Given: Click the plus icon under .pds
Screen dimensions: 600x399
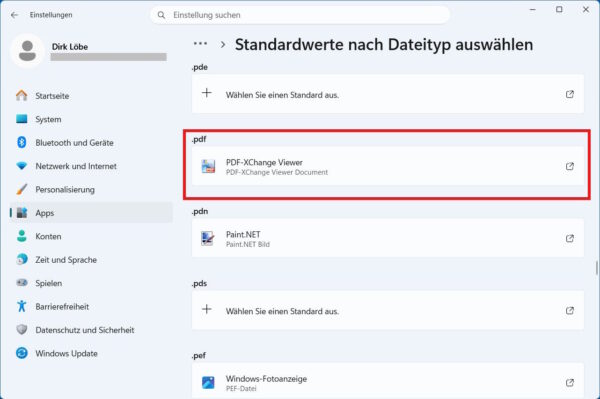Looking at the screenshot, I should [207, 309].
